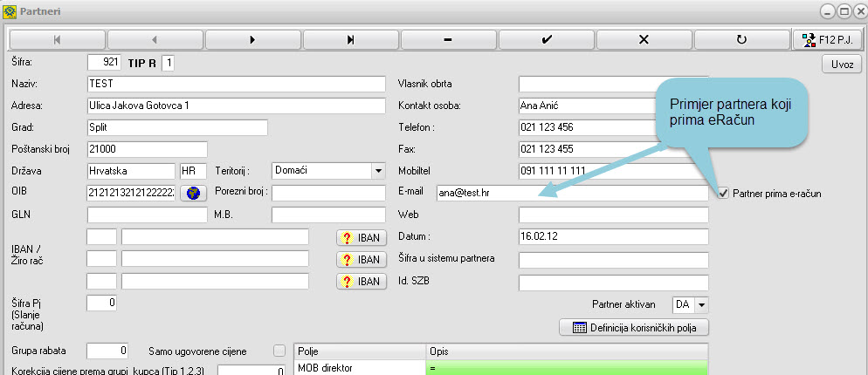Go to next partner record
The image size is (868, 375).
point(252,40)
